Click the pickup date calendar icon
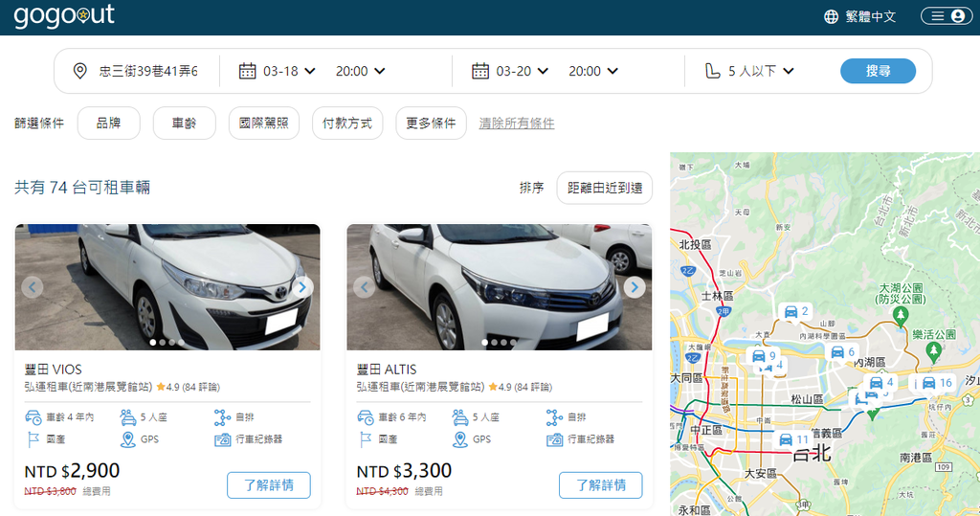The height and width of the screenshot is (516, 980). click(248, 71)
